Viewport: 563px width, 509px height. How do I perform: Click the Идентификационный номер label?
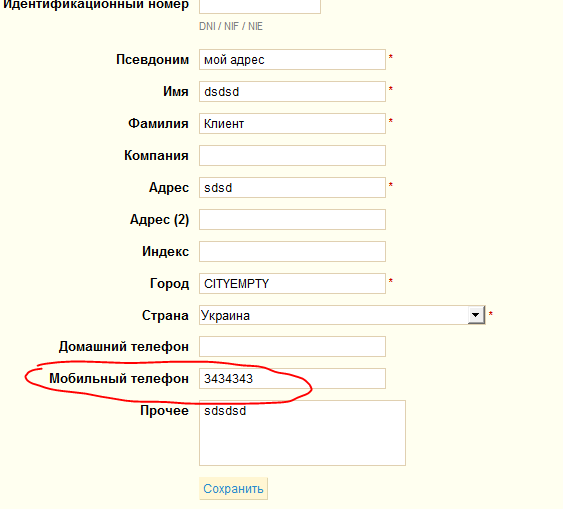tap(96, 5)
